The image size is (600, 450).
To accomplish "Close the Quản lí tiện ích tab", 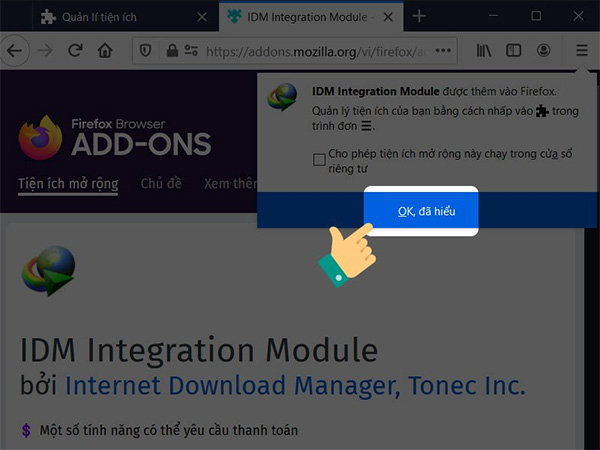I will (202, 17).
